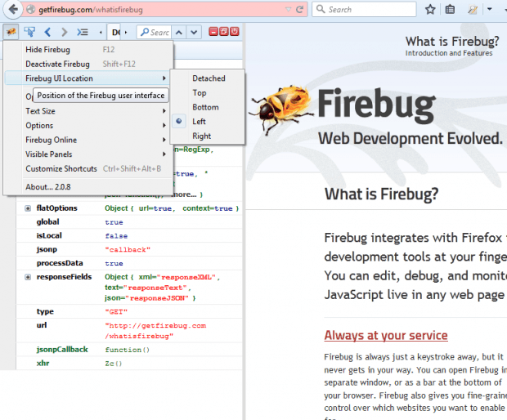Screen dimensions: 507x420
Task: Select Top UI location
Action: point(208,92)
